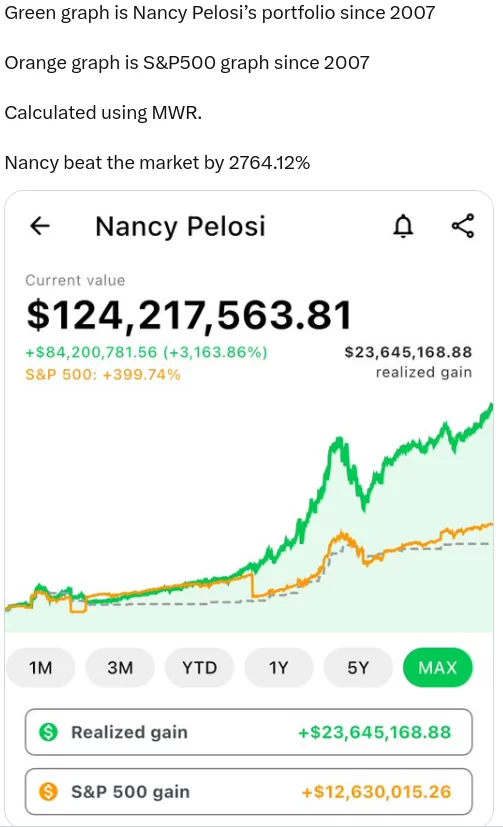Click the S&P 500: +399.74% label
This screenshot has height=827, width=503.
click(103, 374)
